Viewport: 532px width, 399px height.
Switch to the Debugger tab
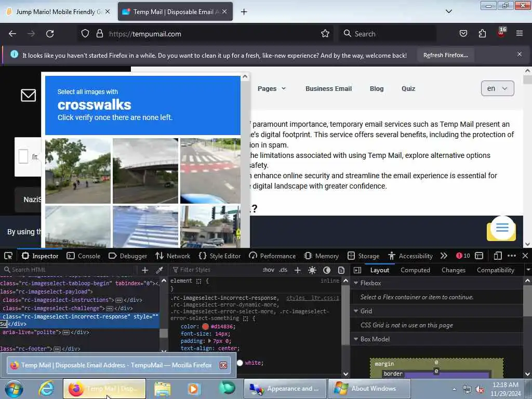point(128,256)
